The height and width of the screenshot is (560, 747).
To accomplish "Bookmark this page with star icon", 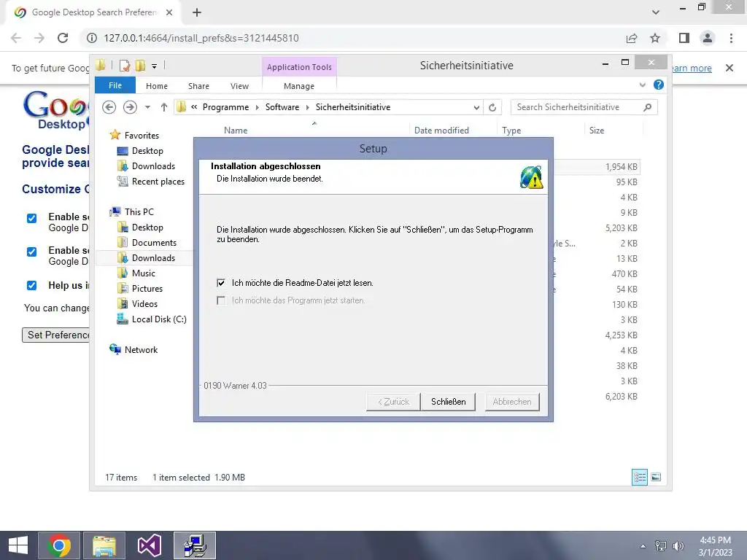I will click(x=655, y=38).
